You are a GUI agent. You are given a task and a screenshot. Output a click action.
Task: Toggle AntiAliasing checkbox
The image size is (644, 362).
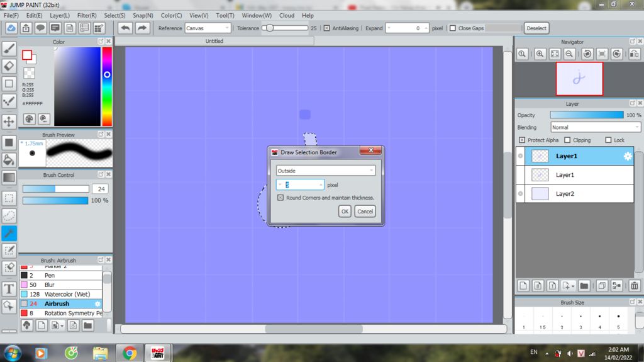tap(326, 28)
